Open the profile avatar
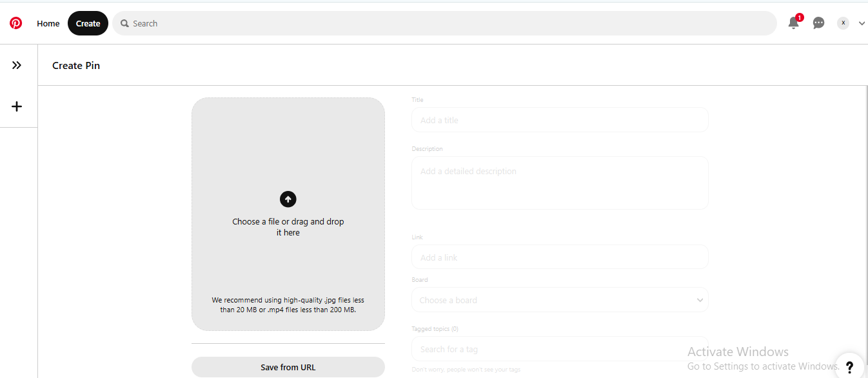Viewport: 868px width, 378px height. click(843, 23)
